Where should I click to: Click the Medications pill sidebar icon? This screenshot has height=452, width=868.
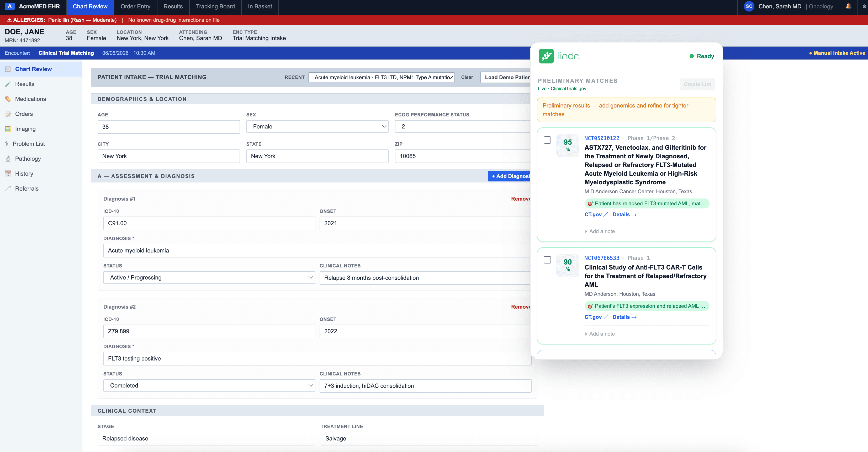click(8, 99)
